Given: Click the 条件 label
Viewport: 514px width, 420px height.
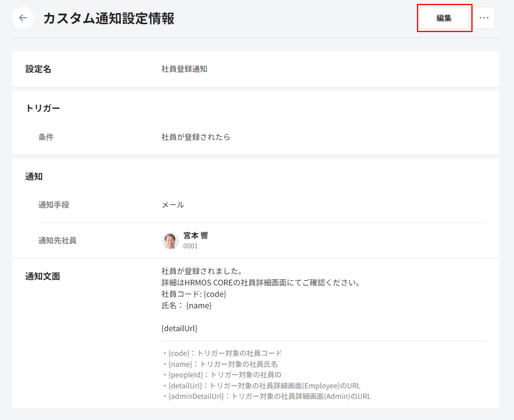Looking at the screenshot, I should point(46,137).
